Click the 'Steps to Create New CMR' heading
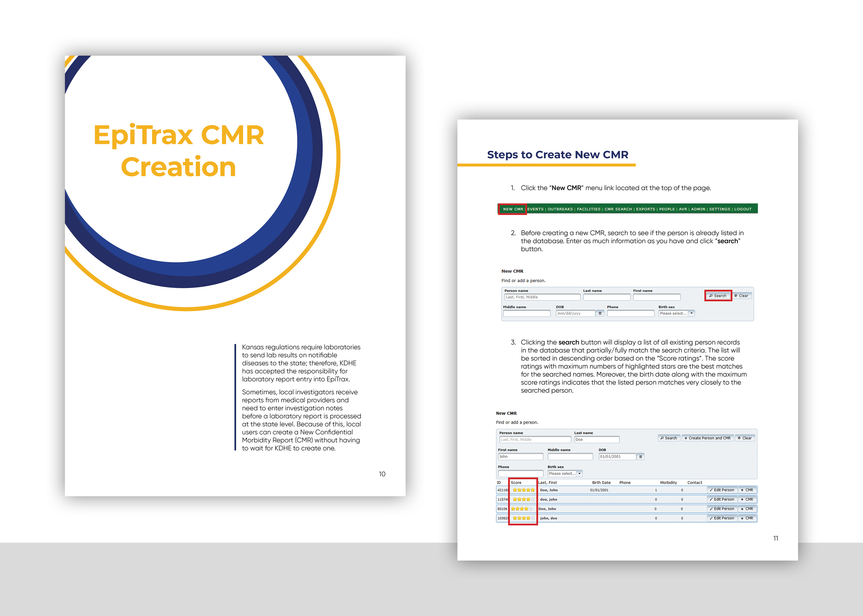Viewport: 863px width, 616px height. [x=558, y=155]
